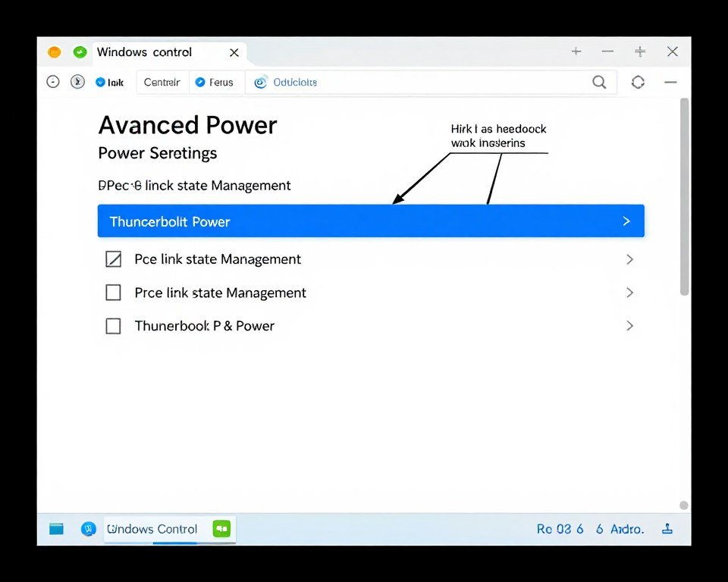The image size is (728, 582).
Task: Switch to the Windows control tab
Action: (x=146, y=52)
